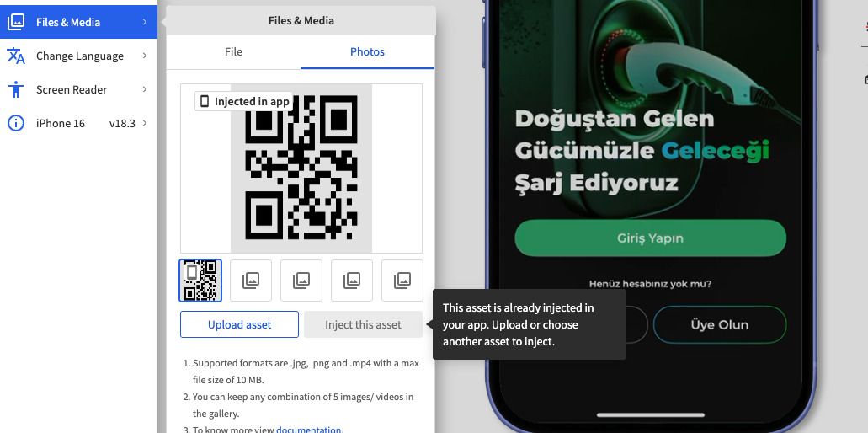
Task: Tap Giriş Yapın button on phone
Action: pos(651,238)
